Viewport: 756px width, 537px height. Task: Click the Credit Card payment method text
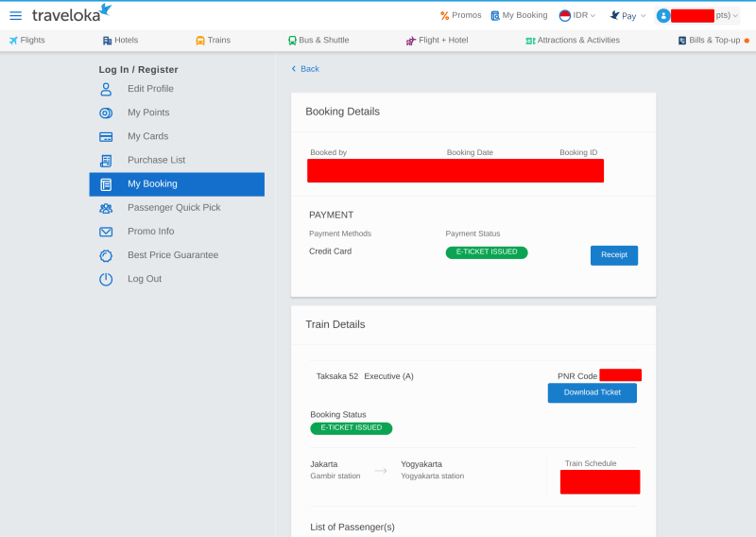(330, 251)
